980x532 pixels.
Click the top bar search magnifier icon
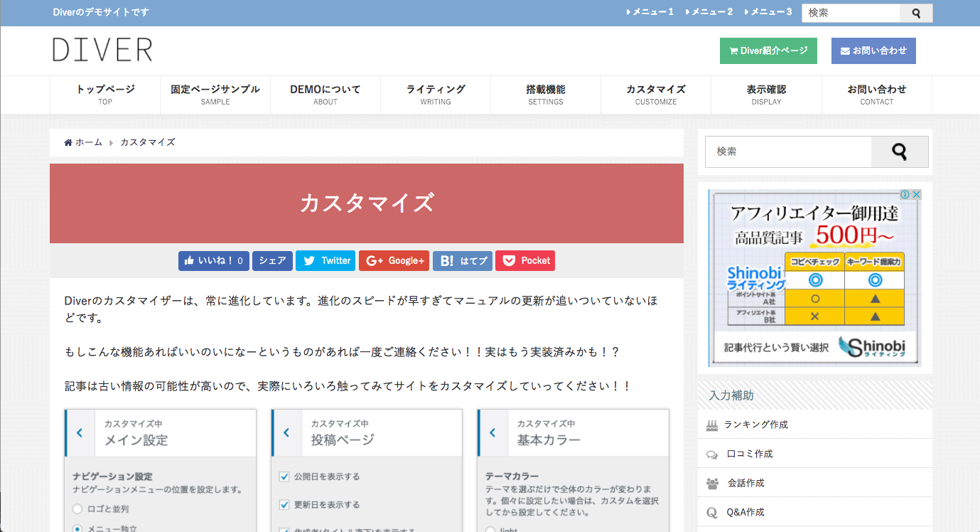point(916,13)
